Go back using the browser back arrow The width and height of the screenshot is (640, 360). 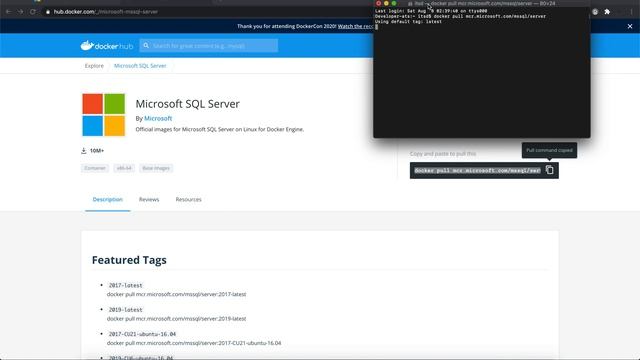pyautogui.click(x=8, y=12)
